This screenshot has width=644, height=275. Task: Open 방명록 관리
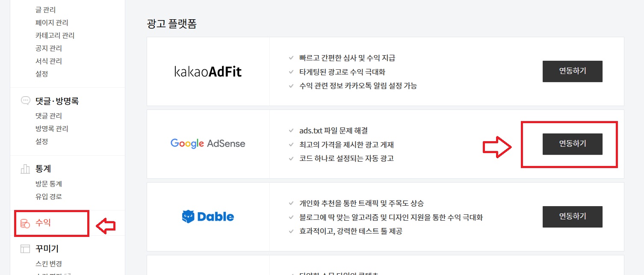click(52, 128)
